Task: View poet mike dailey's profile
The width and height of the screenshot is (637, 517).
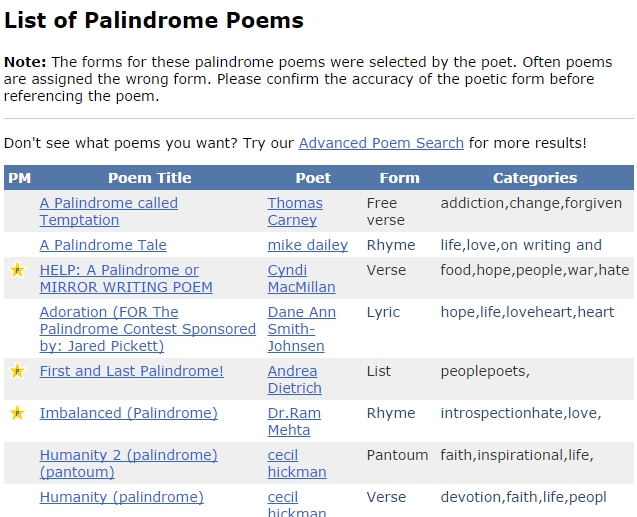Action: (307, 245)
